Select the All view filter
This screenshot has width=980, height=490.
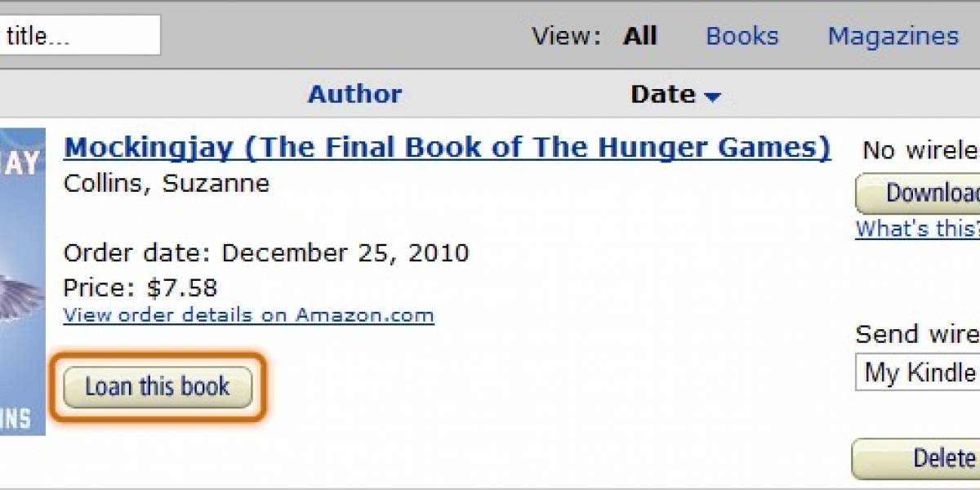point(640,37)
